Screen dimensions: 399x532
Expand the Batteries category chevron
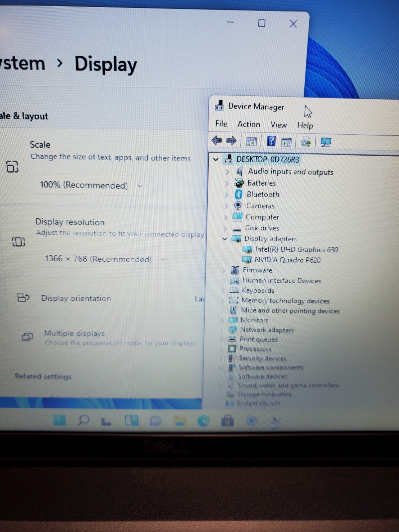click(227, 183)
